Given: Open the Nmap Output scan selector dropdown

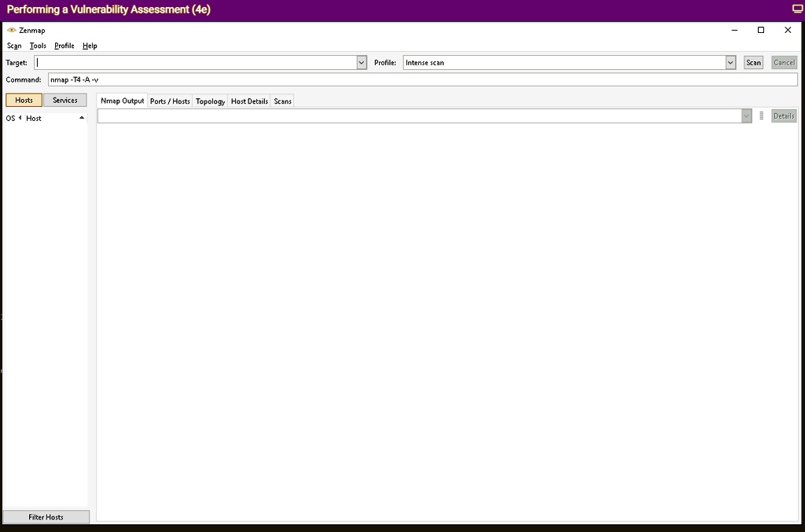Looking at the screenshot, I should (746, 116).
